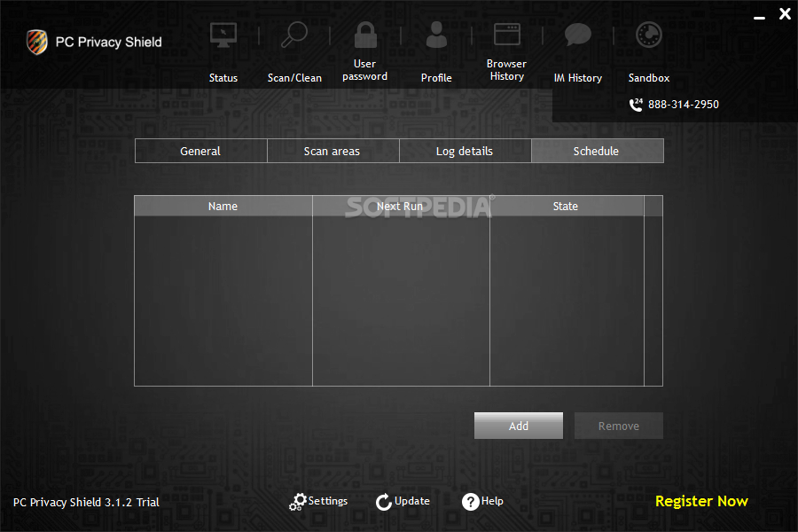The width and height of the screenshot is (798, 532).
Task: Click the Update refresh arrow icon
Action: click(384, 502)
